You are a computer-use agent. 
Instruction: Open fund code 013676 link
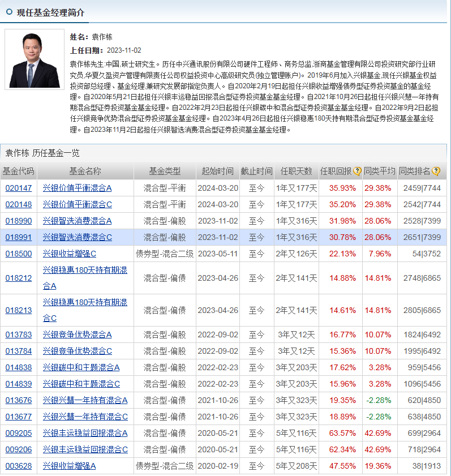[x=19, y=400]
